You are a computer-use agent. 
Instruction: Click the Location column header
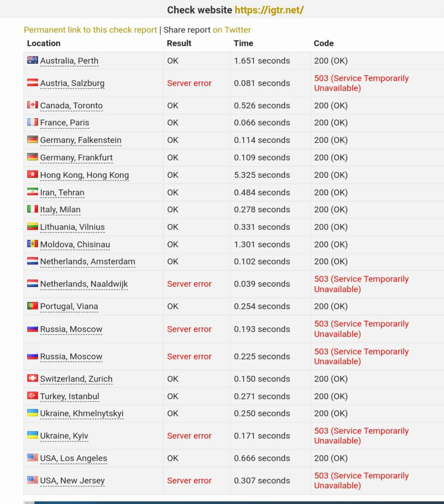click(x=44, y=43)
